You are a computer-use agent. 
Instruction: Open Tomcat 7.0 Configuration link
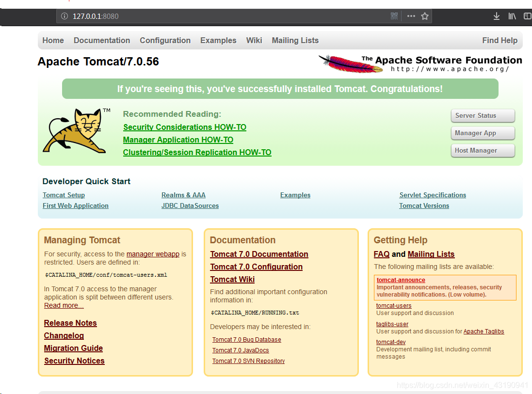coord(256,267)
